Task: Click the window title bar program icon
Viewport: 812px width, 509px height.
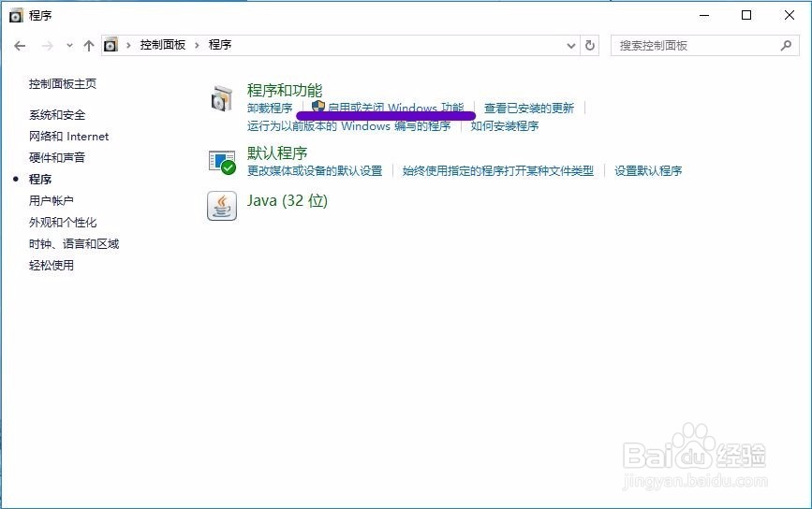Action: click(17, 16)
